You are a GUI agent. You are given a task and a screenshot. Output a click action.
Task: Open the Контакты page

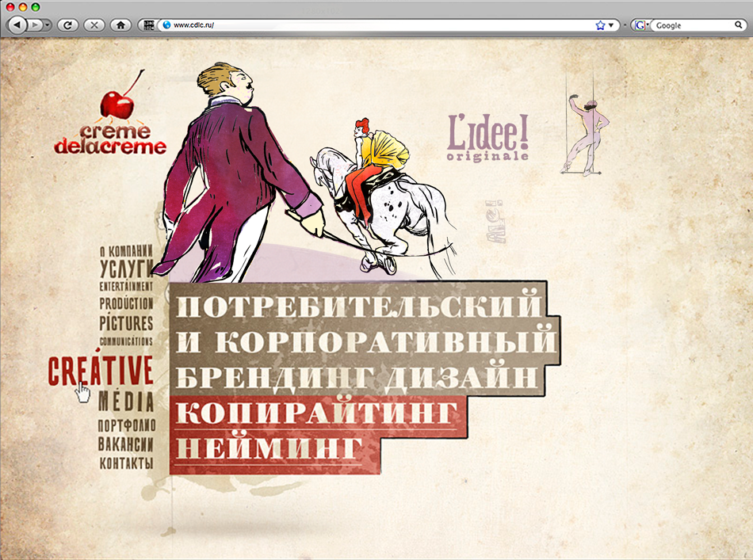click(126, 463)
